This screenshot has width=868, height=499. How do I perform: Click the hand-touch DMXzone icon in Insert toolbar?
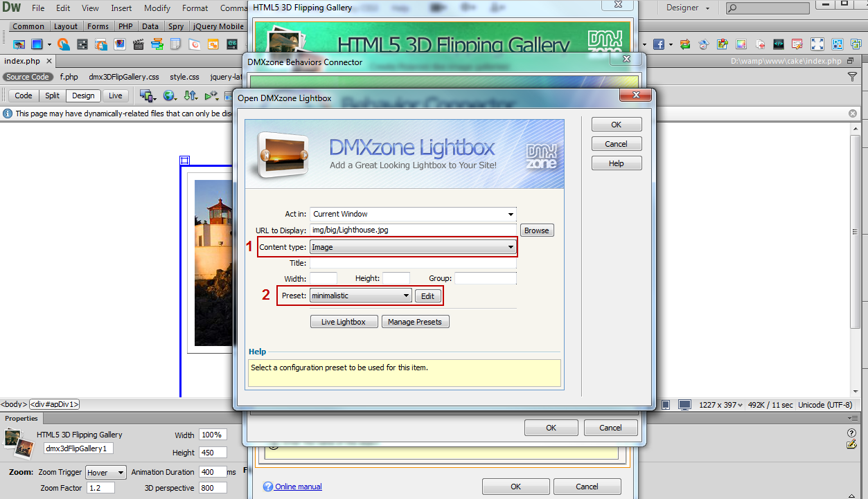click(x=64, y=44)
